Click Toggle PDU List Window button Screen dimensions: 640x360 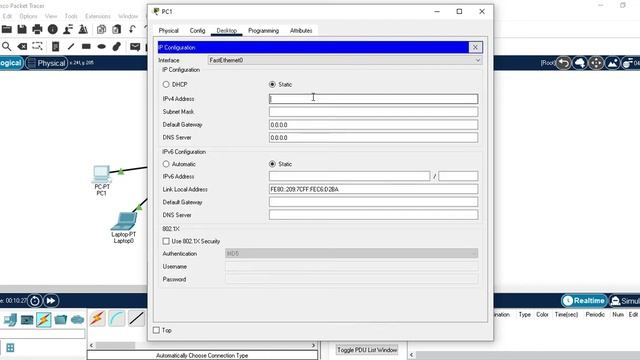click(367, 350)
